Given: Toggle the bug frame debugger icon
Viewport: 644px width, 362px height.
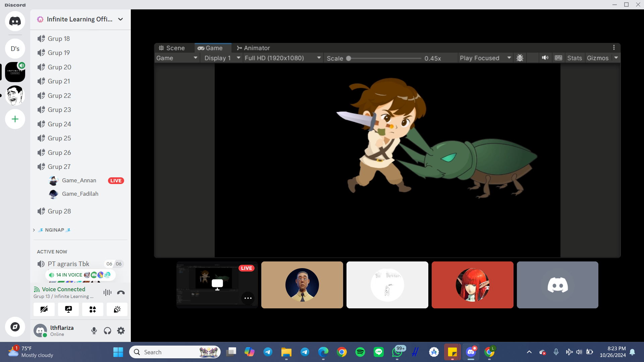Looking at the screenshot, I should coord(520,58).
